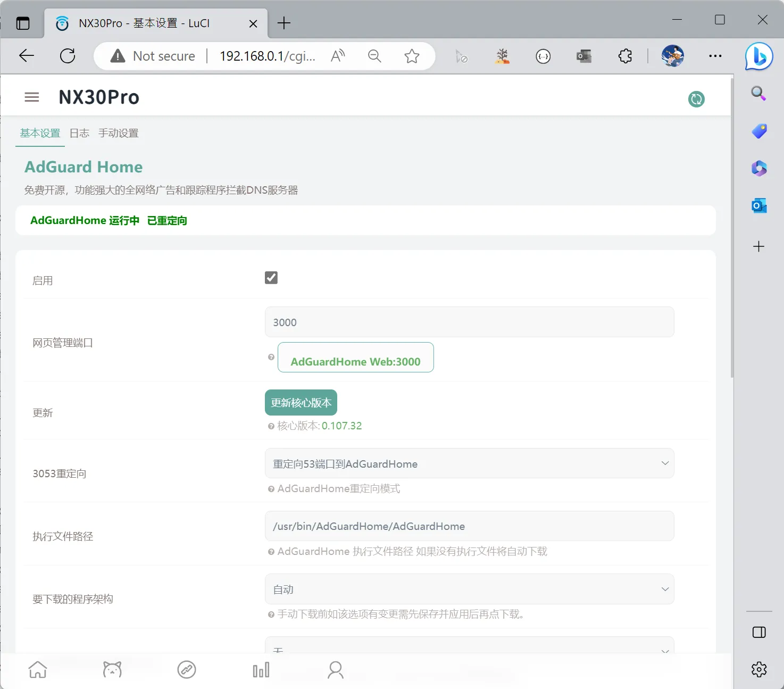Click the user person icon in the bottom navigation

(x=336, y=670)
